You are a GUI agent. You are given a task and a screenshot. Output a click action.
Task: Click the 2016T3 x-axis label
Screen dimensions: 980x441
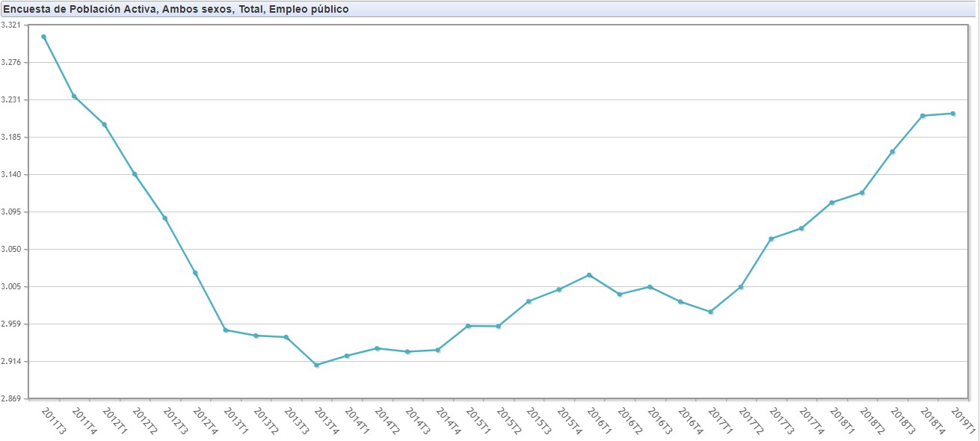660,420
